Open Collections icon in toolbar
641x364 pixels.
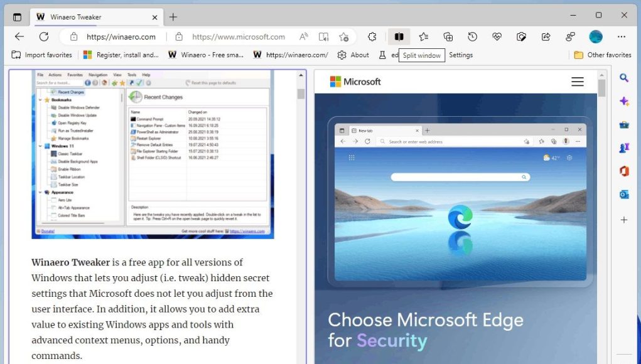pos(448,37)
